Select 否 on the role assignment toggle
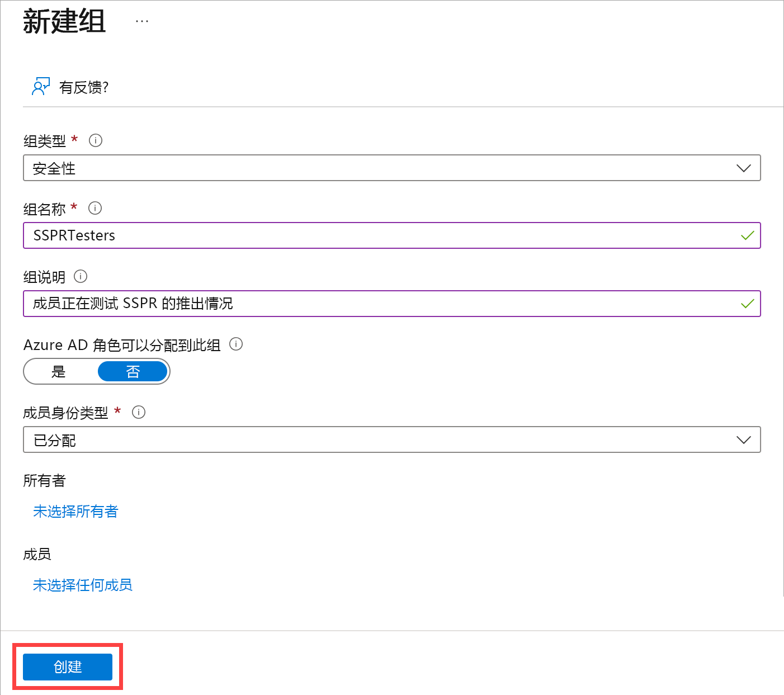The width and height of the screenshot is (784, 695). (133, 371)
